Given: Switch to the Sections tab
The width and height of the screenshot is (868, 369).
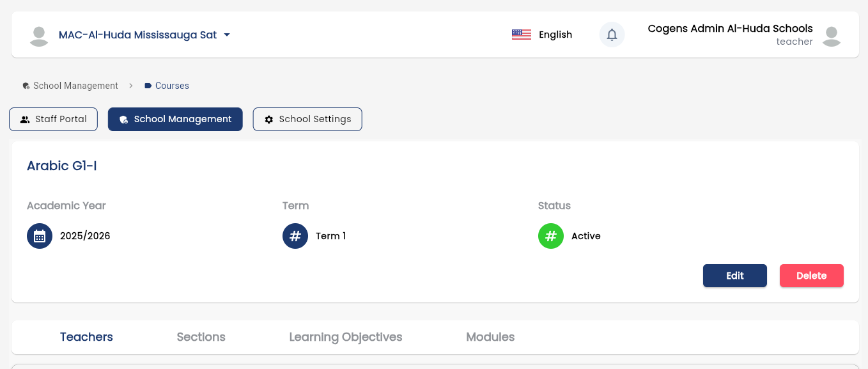Looking at the screenshot, I should coord(201,337).
